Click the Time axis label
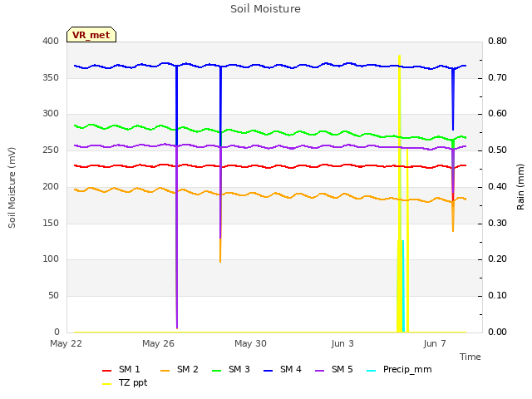Screen dimensions: 532x399 click(x=470, y=357)
